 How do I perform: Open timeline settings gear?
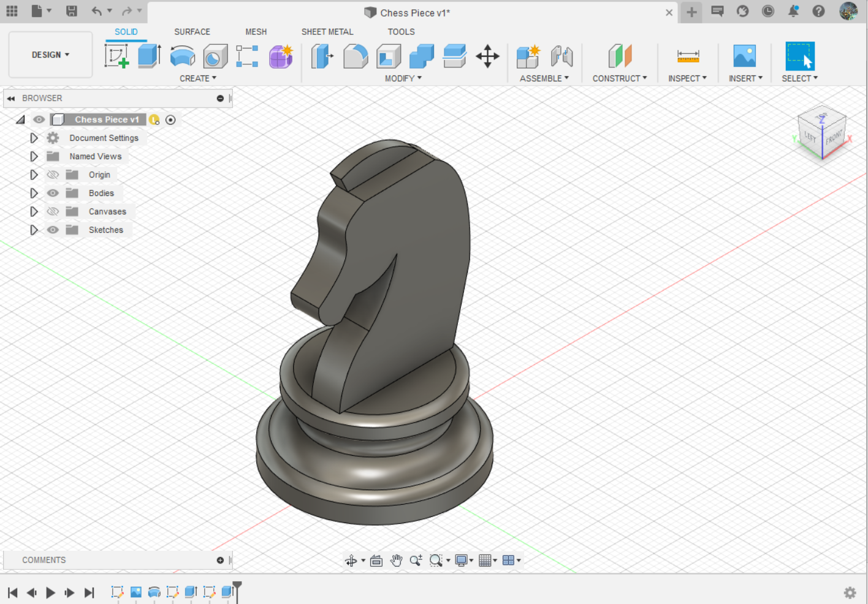(850, 592)
